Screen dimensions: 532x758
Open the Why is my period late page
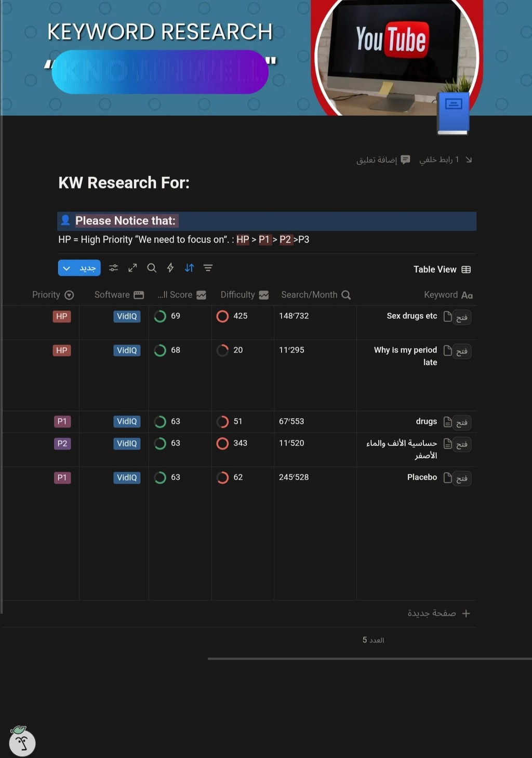462,352
